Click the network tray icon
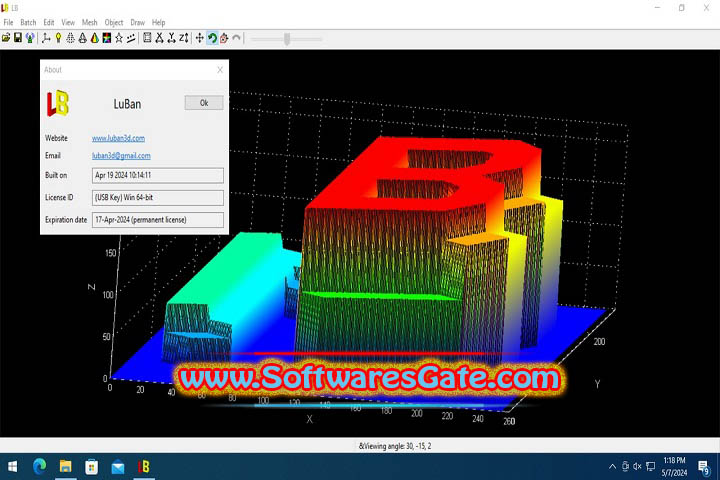 click(650, 467)
